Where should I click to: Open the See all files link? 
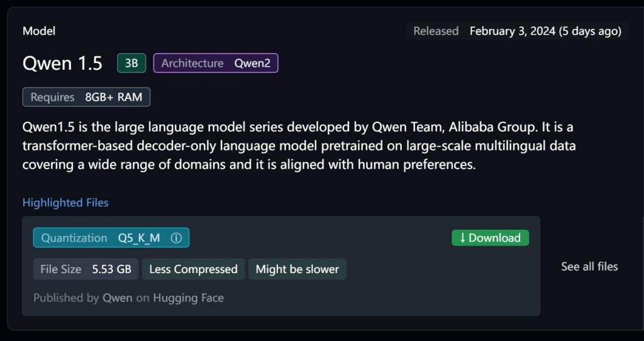[x=589, y=267]
